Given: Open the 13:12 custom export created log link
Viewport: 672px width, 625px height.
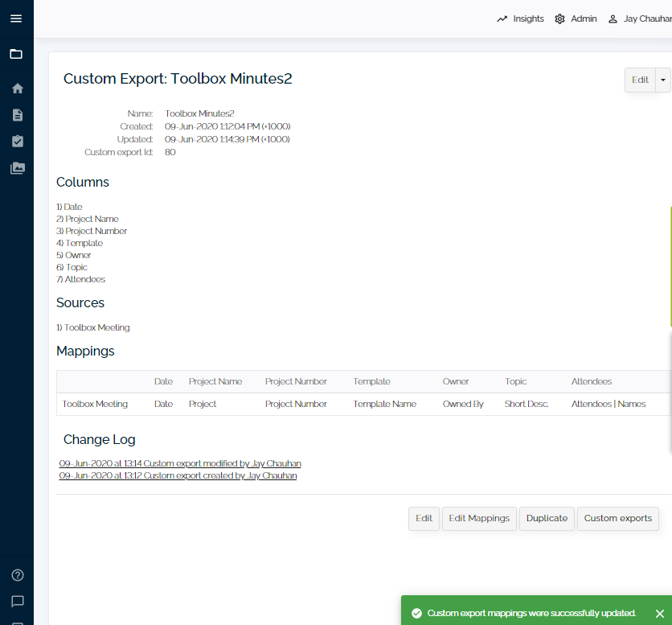Looking at the screenshot, I should [x=178, y=475].
